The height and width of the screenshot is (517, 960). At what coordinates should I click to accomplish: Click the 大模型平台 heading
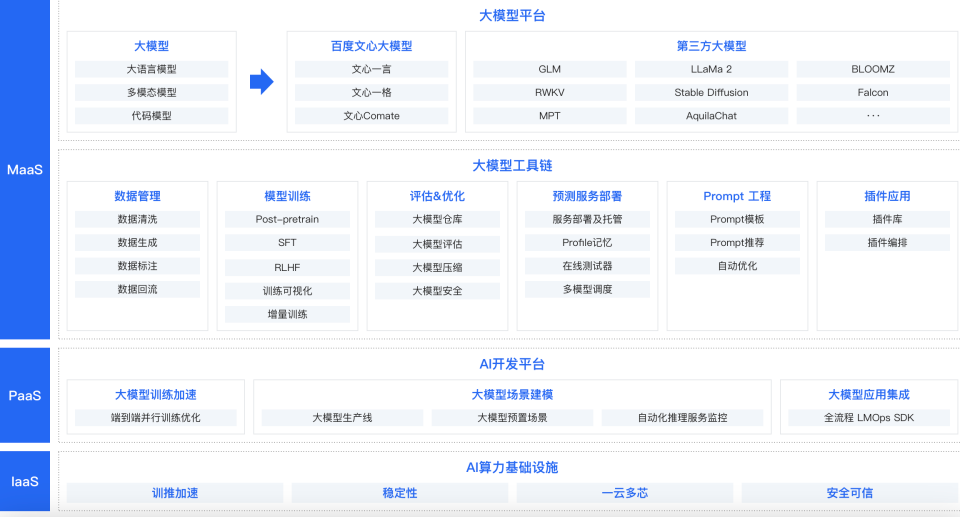512,15
